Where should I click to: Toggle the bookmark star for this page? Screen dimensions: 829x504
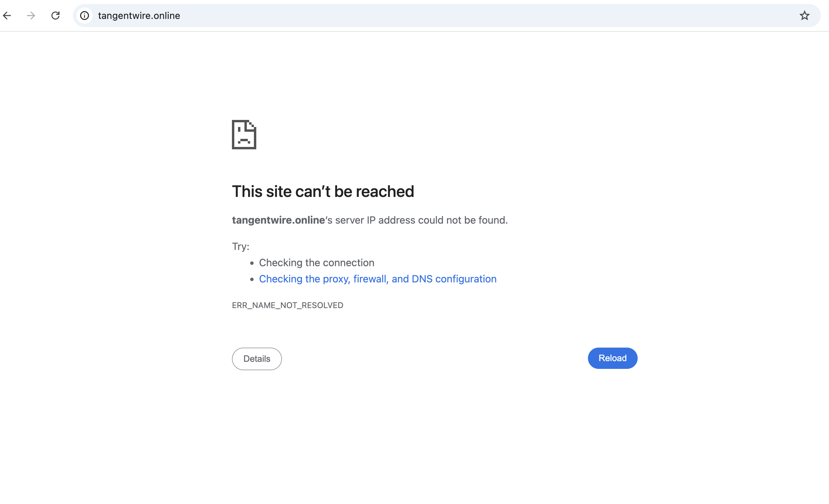click(x=804, y=16)
